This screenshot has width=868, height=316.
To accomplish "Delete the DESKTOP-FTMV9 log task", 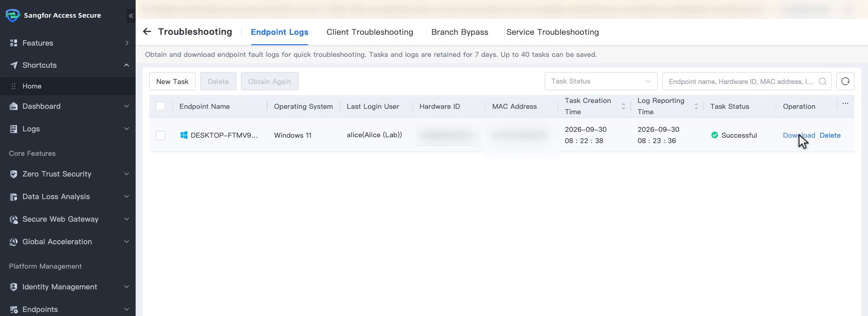I will [830, 135].
